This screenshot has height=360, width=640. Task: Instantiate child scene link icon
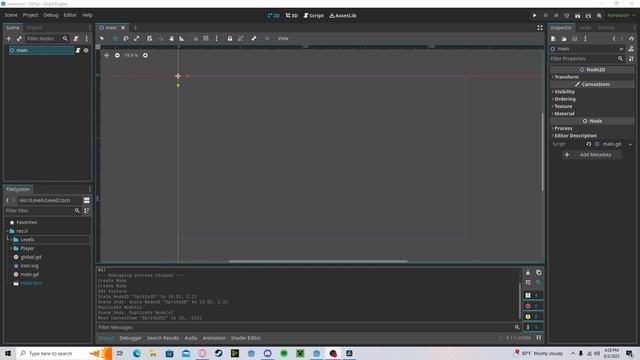coord(19,38)
